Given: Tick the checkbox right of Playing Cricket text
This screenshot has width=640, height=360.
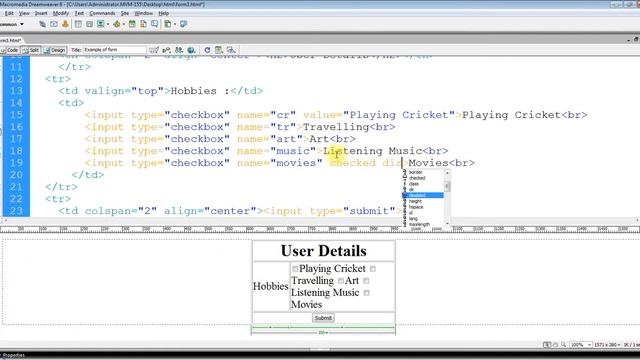Looking at the screenshot, I should (x=373, y=269).
